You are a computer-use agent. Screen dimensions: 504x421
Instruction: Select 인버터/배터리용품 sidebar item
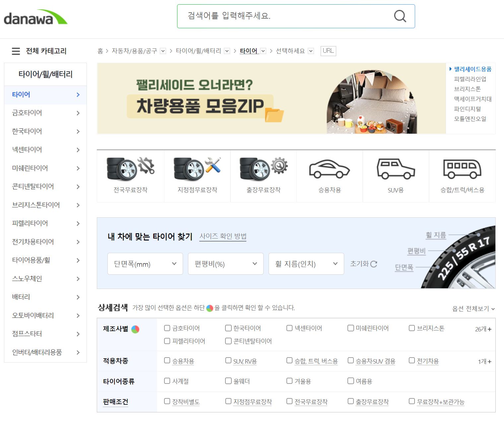pos(45,352)
